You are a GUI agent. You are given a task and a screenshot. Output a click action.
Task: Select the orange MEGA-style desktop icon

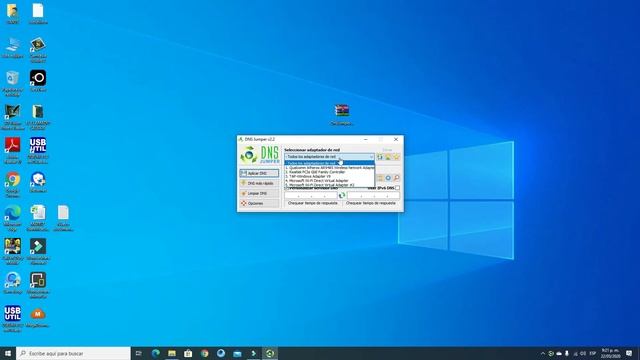[38, 314]
